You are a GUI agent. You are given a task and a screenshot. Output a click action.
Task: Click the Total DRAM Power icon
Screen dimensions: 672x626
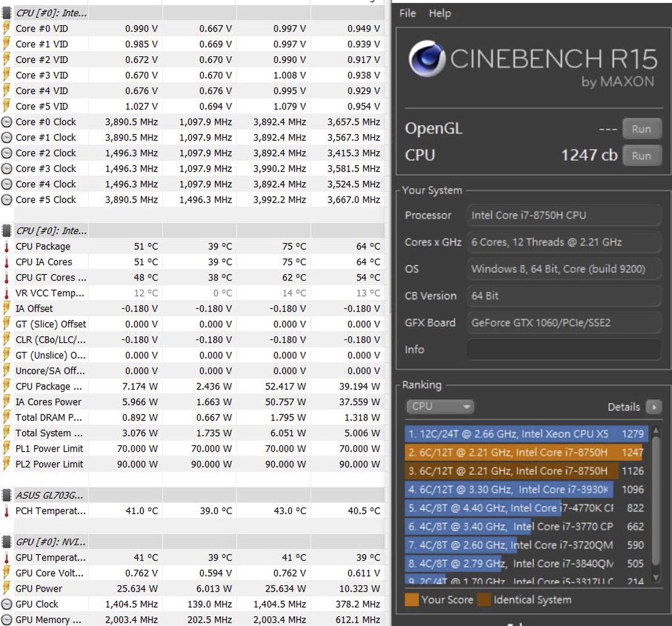pyautogui.click(x=6, y=417)
